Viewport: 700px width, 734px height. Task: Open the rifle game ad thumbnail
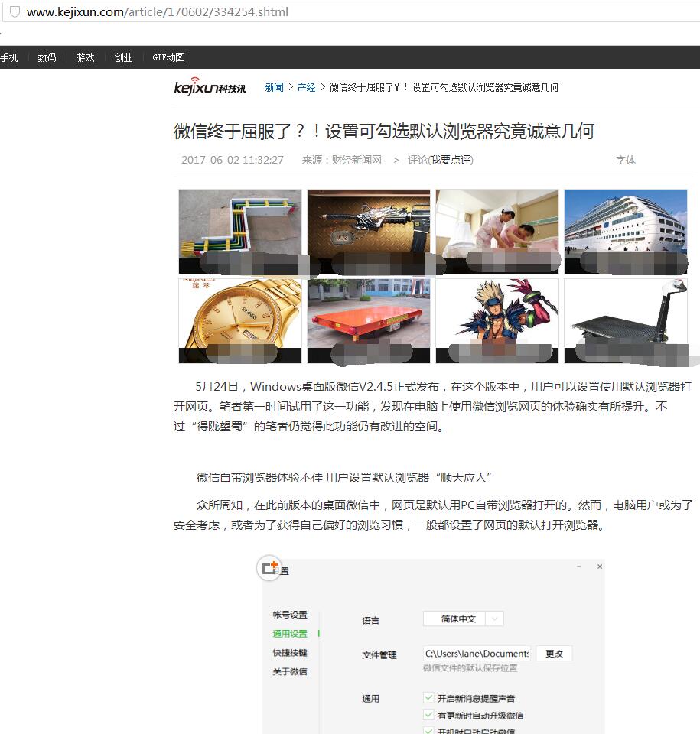368,231
